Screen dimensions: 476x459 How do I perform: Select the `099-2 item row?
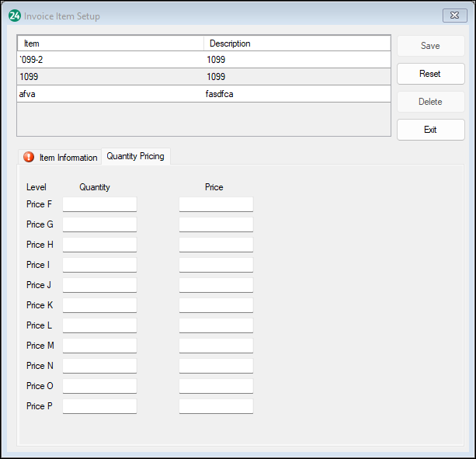pyautogui.click(x=203, y=60)
